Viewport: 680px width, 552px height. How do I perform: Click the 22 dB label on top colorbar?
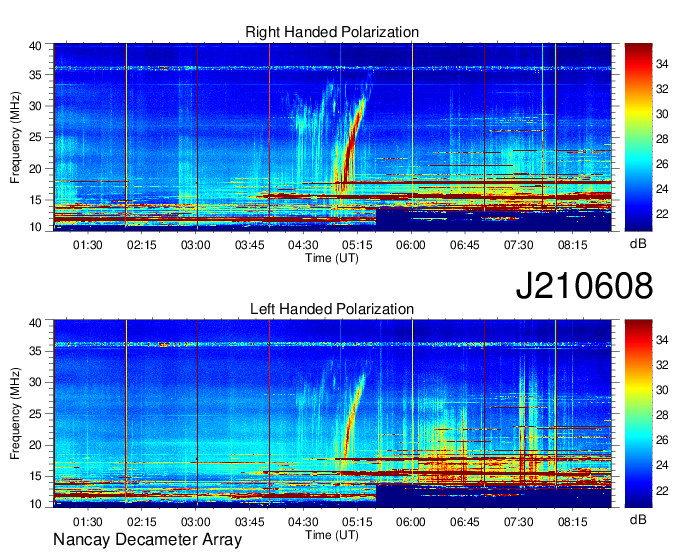pos(662,214)
